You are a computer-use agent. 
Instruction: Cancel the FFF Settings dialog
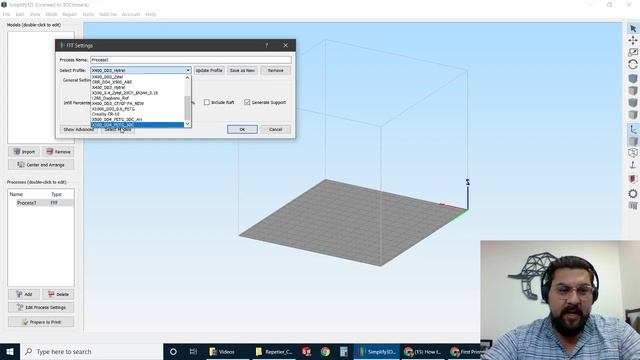pyautogui.click(x=276, y=129)
